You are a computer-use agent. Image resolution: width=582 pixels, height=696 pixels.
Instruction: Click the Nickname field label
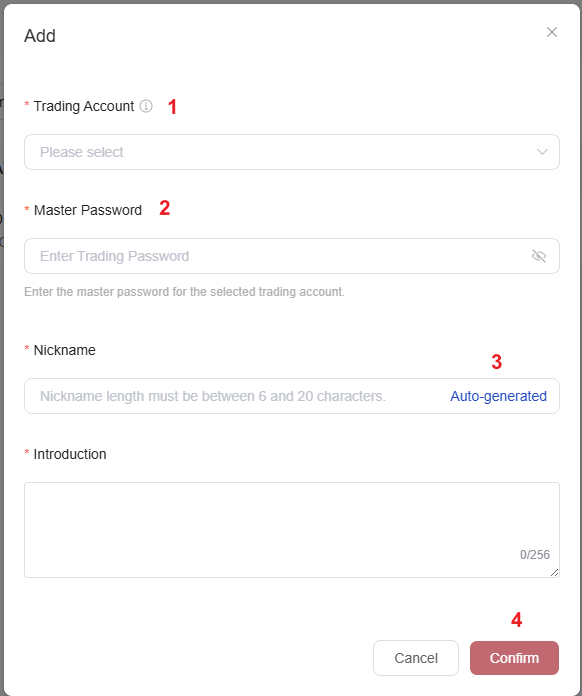(64, 350)
